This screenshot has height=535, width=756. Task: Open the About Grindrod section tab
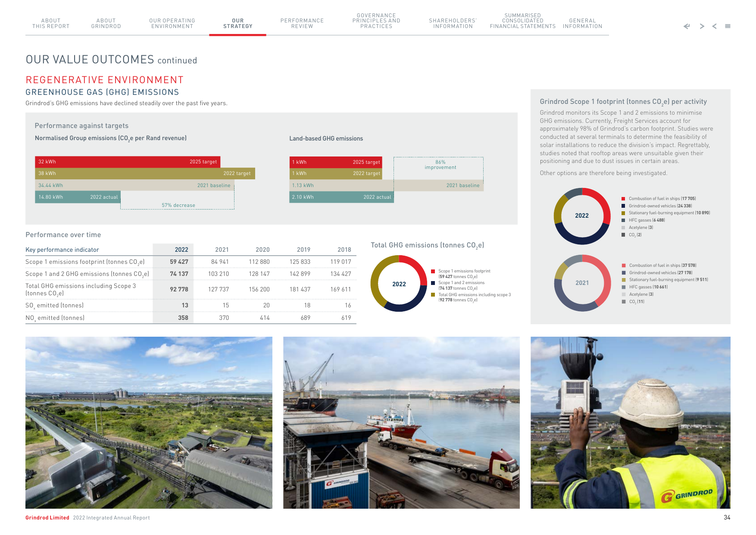pos(106,23)
